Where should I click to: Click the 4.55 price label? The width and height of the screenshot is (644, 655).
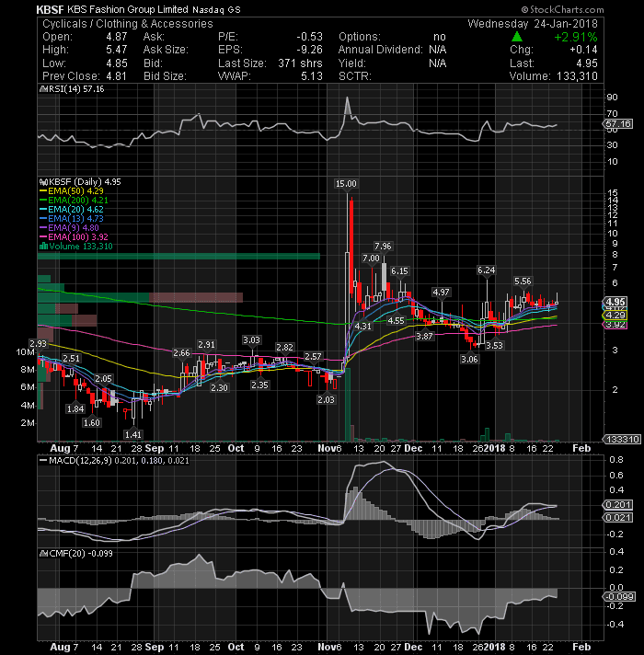396,321
